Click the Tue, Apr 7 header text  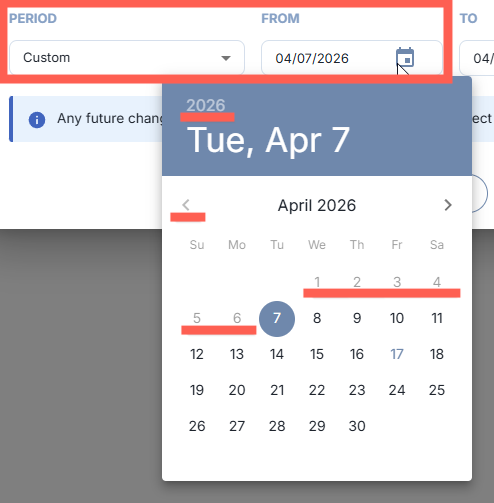[268, 141]
